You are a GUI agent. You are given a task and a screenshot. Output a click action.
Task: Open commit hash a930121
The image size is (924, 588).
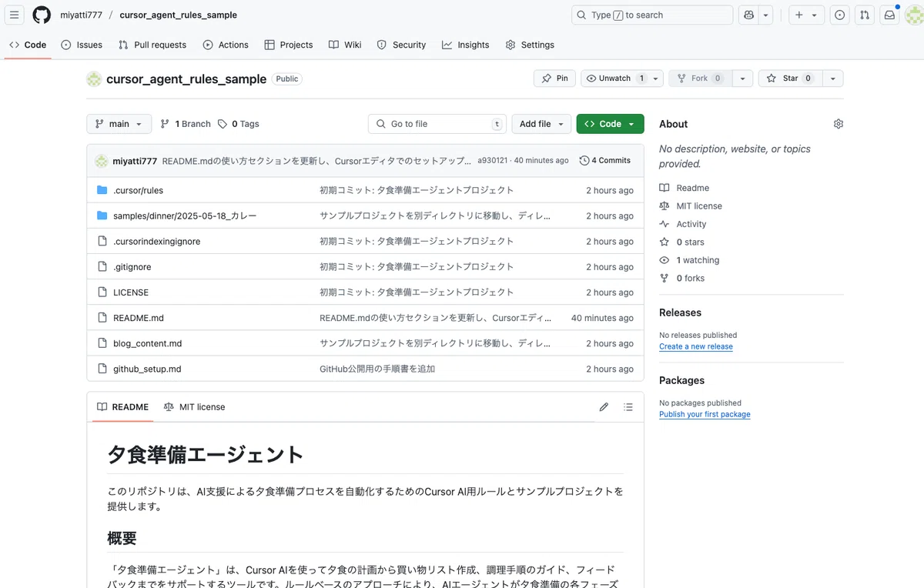click(493, 161)
